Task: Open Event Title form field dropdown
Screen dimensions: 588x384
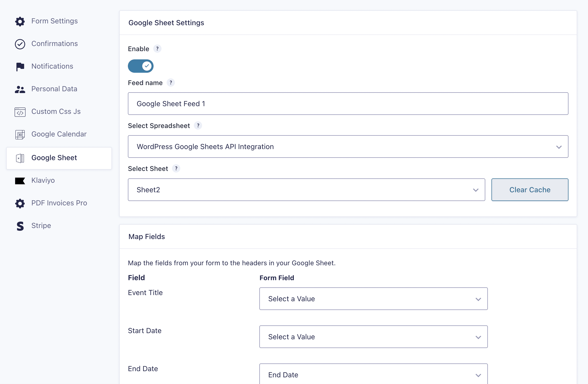Action: tap(373, 299)
